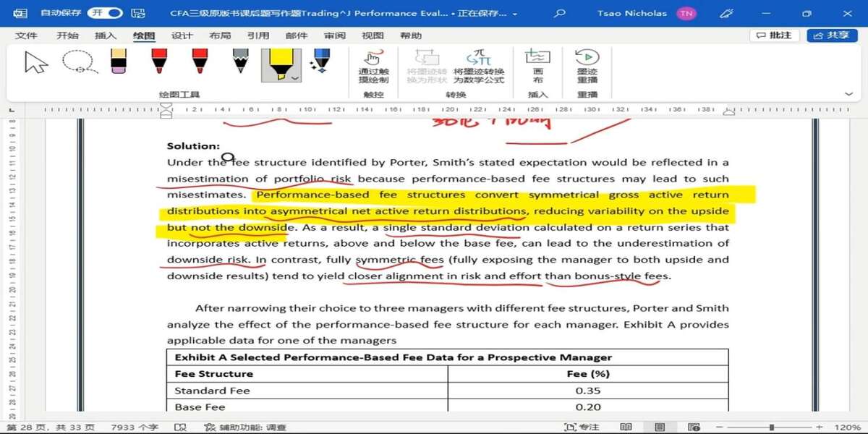Select the gray pencil tool
Screen dimensions: 868x434
[x=240, y=61]
